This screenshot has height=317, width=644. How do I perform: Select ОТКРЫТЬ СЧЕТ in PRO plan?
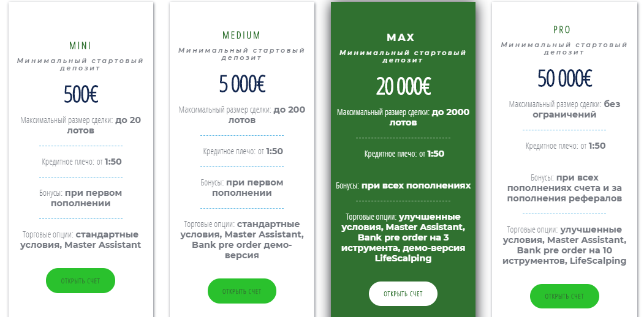564,296
